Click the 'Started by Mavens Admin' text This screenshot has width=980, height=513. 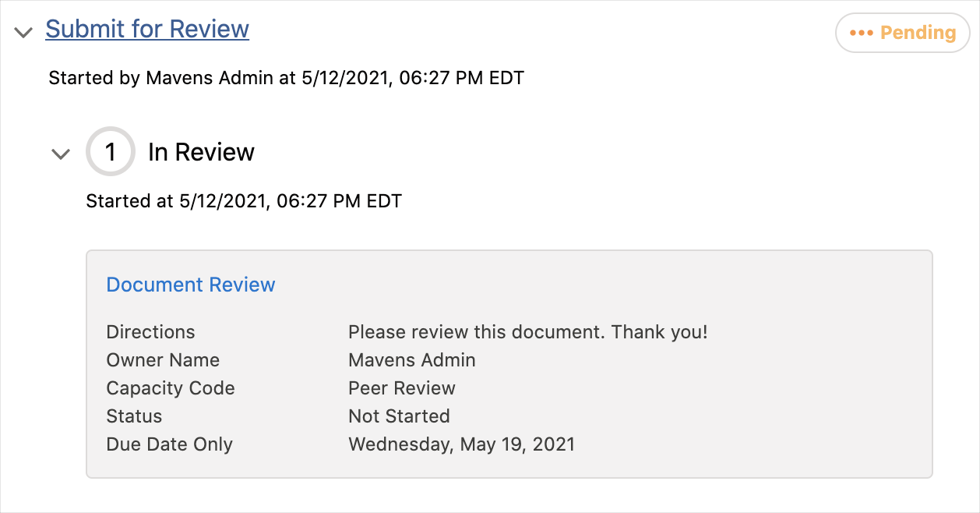(x=286, y=78)
